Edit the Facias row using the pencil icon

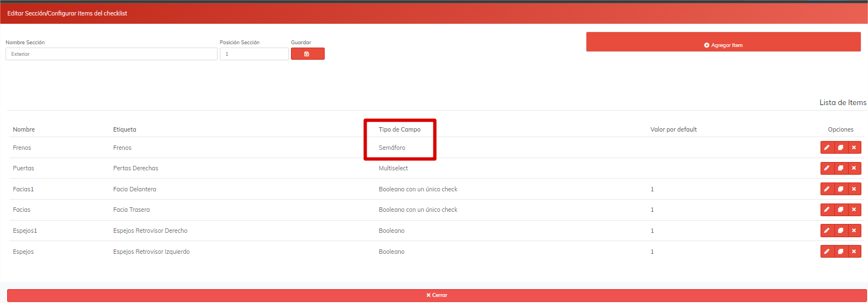pos(827,210)
